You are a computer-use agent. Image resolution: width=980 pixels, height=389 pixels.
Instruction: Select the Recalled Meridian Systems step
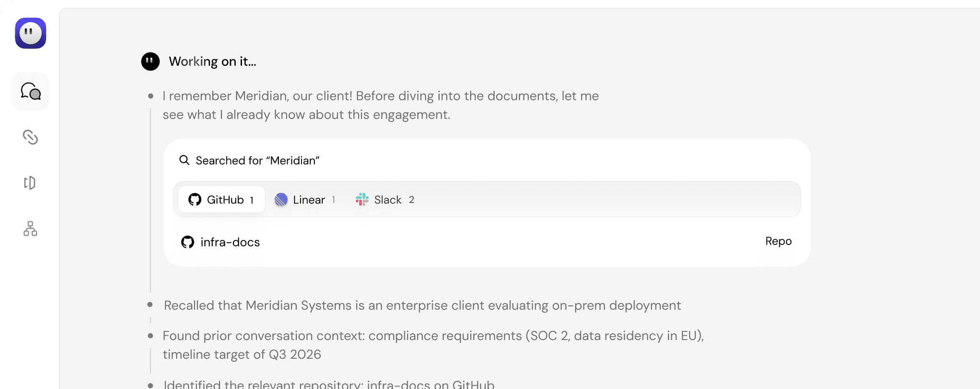pyautogui.click(x=422, y=305)
